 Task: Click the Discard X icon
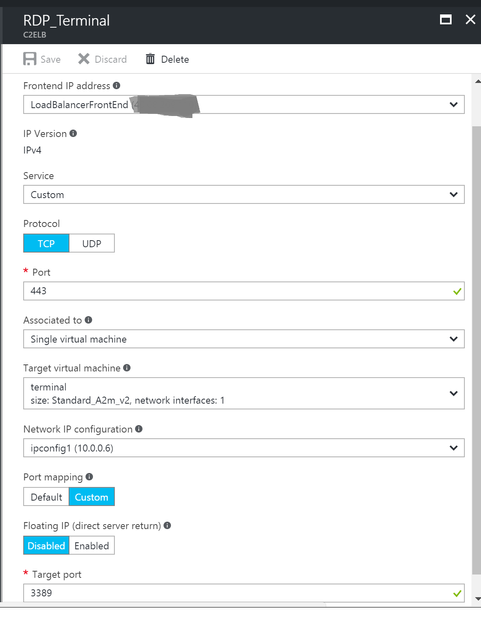pyautogui.click(x=83, y=59)
